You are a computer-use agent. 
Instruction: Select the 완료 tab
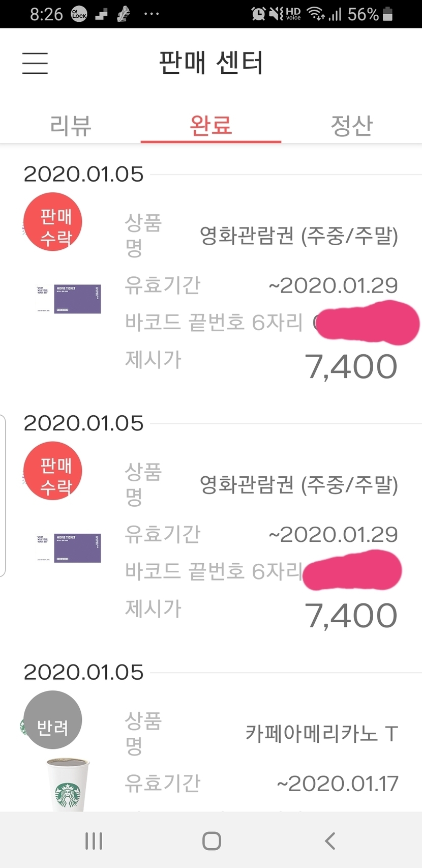pyautogui.click(x=210, y=126)
